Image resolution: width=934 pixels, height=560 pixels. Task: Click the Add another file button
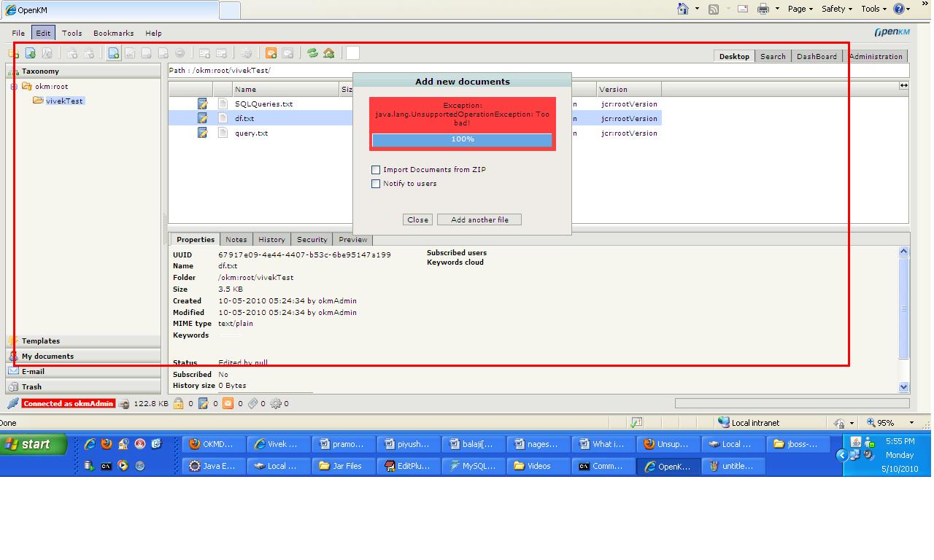coord(479,219)
